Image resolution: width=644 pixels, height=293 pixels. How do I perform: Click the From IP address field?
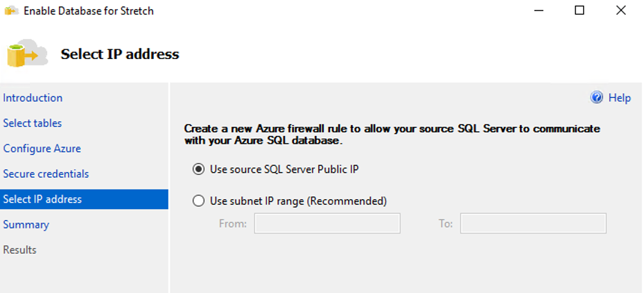(x=327, y=224)
